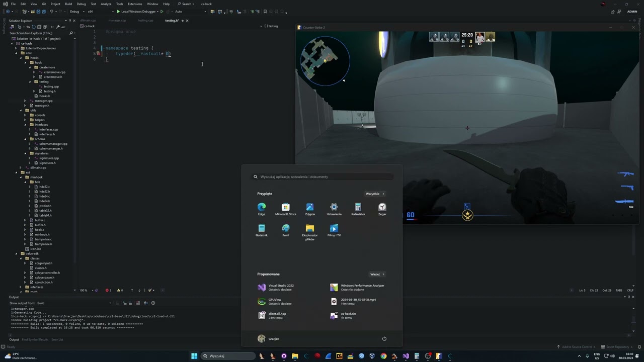Click the power button in Start menu
644x362 pixels.
(x=384, y=339)
